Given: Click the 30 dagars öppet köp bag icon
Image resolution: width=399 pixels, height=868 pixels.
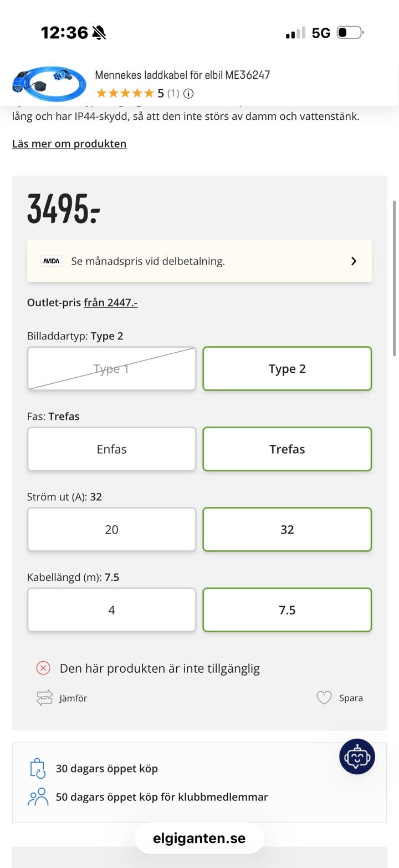Looking at the screenshot, I should pyautogui.click(x=37, y=768).
